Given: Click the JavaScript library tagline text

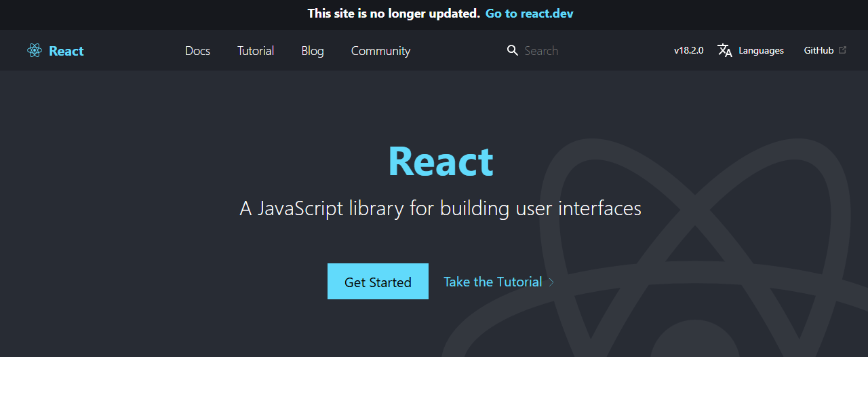Looking at the screenshot, I should click(441, 208).
